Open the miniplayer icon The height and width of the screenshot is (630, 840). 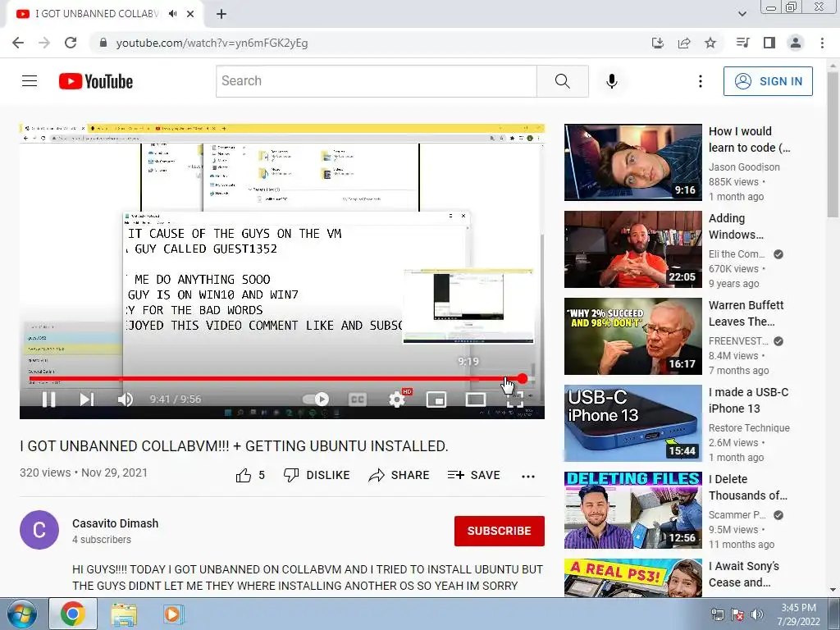(436, 399)
